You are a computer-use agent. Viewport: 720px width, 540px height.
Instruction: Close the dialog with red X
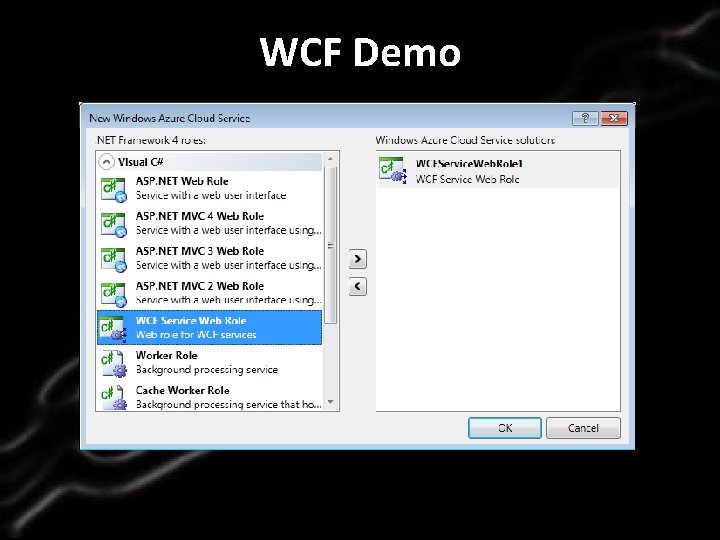[614, 118]
